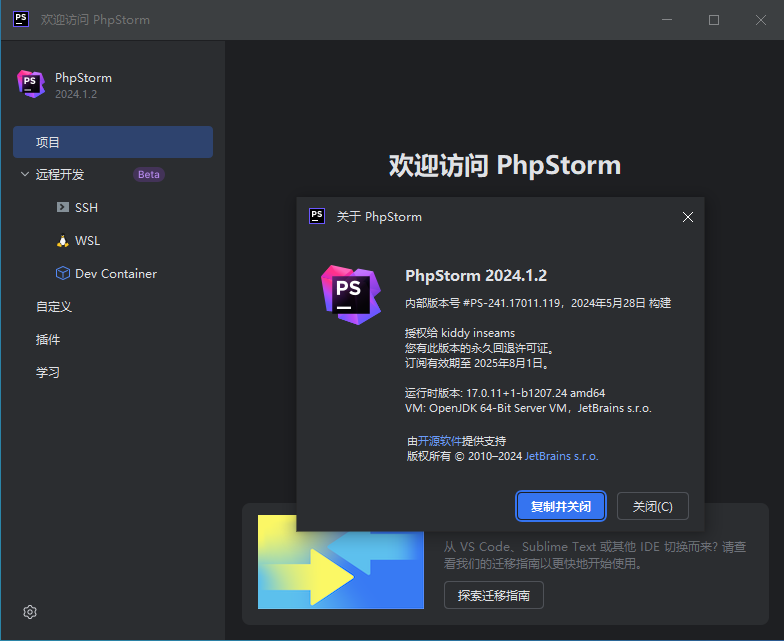Click the Dev Container cube icon

(62, 273)
